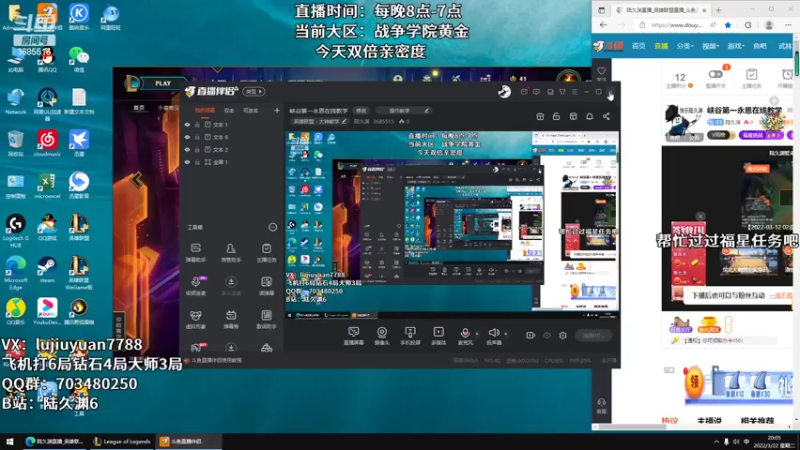This screenshot has width=800, height=450.
Task: Toggle preview eye icon near settings
Action: pos(547,335)
